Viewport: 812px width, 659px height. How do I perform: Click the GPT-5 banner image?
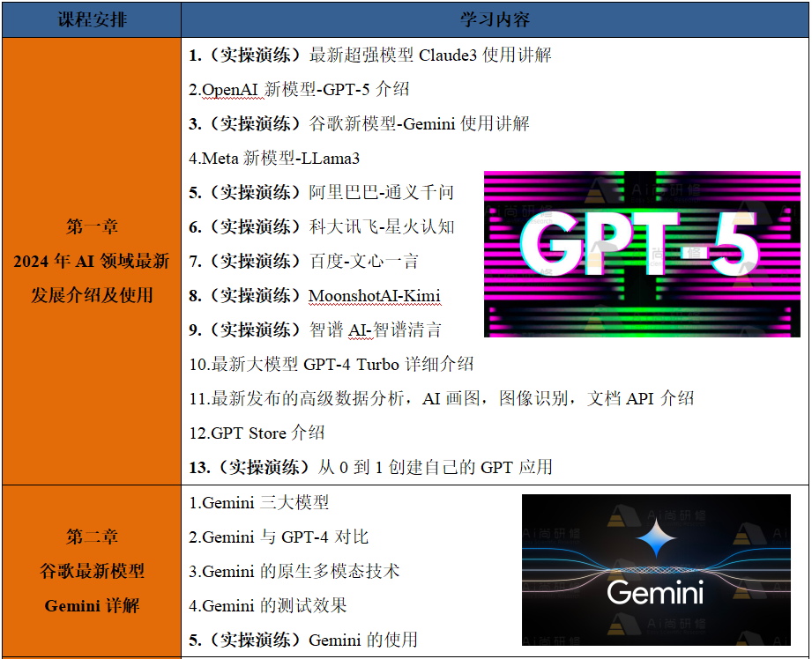[x=642, y=255]
